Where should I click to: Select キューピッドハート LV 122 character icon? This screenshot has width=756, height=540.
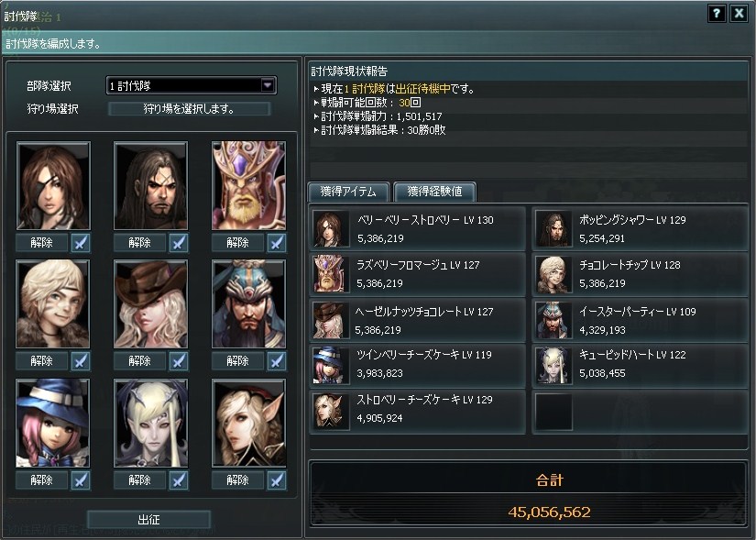(x=553, y=365)
